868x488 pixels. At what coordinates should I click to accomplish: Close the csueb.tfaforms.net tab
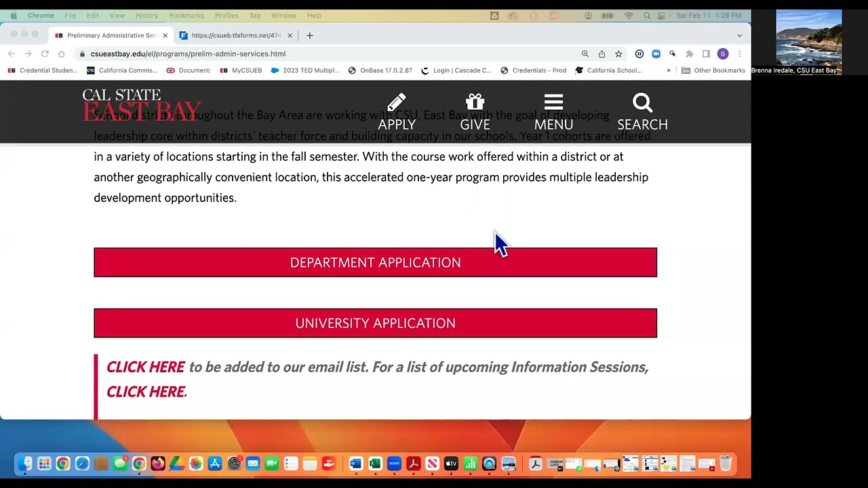click(x=290, y=35)
